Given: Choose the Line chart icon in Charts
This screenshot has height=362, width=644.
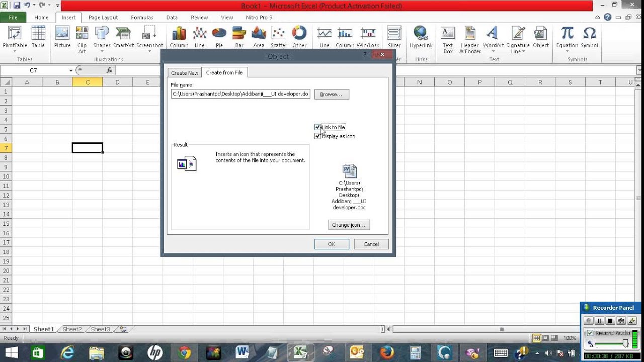Looking at the screenshot, I should coord(200,37).
